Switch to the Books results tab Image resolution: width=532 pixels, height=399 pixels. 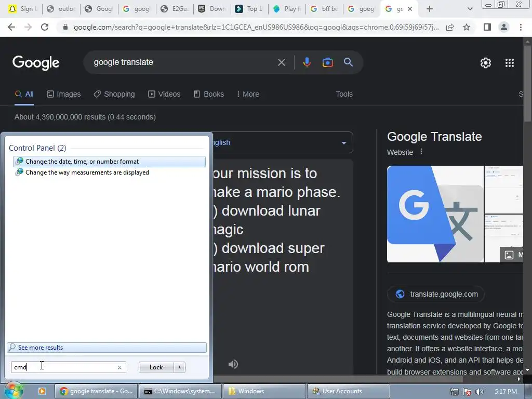[x=209, y=94]
